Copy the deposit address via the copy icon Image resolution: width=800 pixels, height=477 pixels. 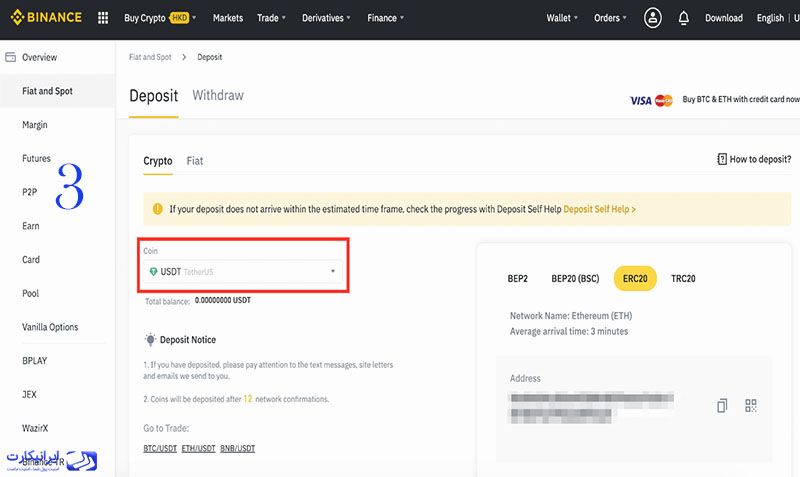(722, 406)
